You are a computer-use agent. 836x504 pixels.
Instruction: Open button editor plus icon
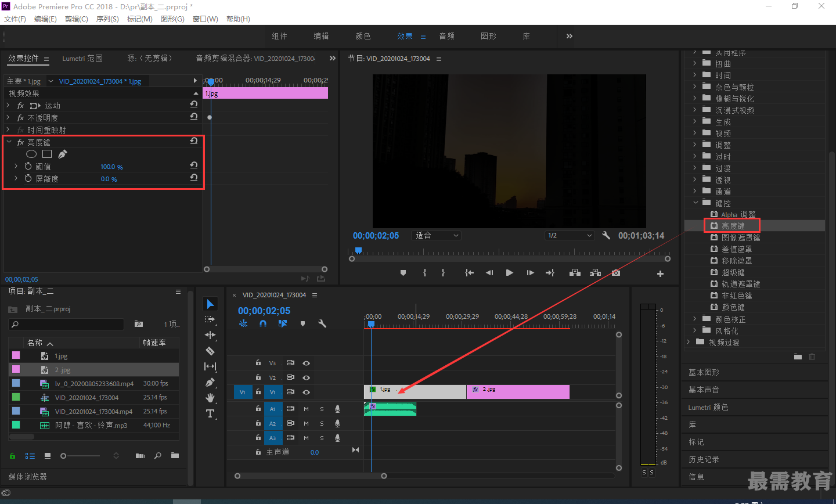tap(660, 273)
